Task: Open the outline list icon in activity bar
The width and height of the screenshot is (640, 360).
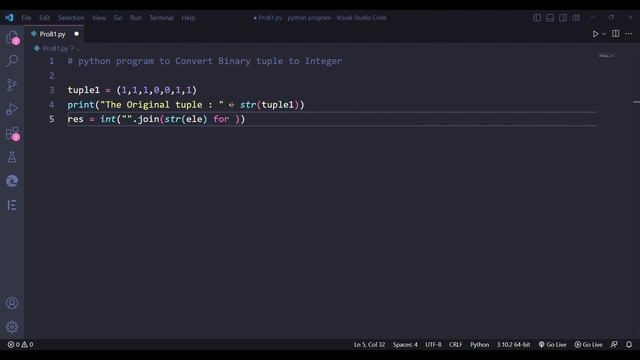Action: pos(12,205)
